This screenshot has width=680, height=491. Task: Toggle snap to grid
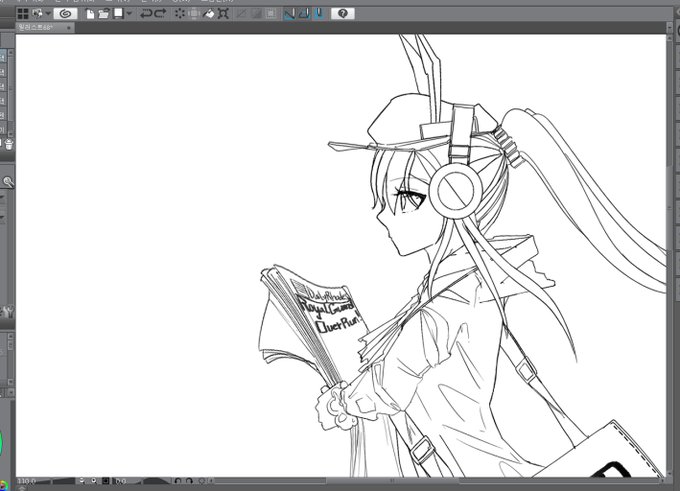319,14
